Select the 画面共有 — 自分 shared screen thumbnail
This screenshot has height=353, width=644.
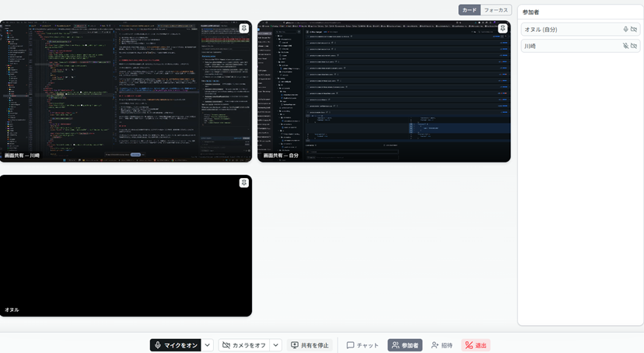[384, 91]
